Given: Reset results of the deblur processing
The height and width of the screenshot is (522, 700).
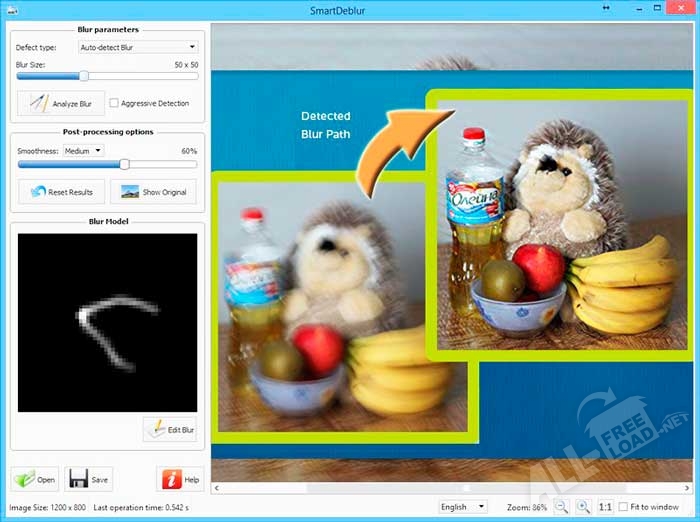Looking at the screenshot, I should (x=61, y=192).
